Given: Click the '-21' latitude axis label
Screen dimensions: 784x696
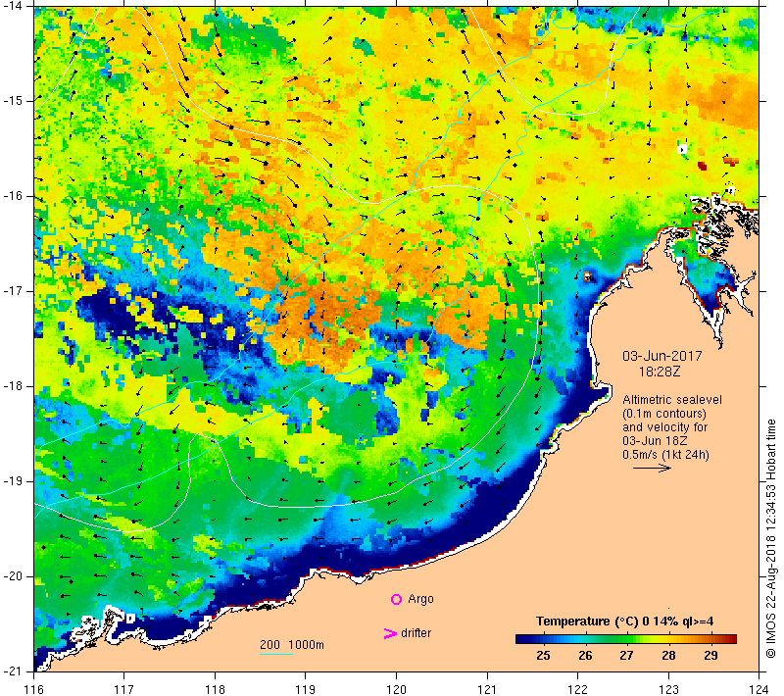Looking at the screenshot, I should 13,671.
